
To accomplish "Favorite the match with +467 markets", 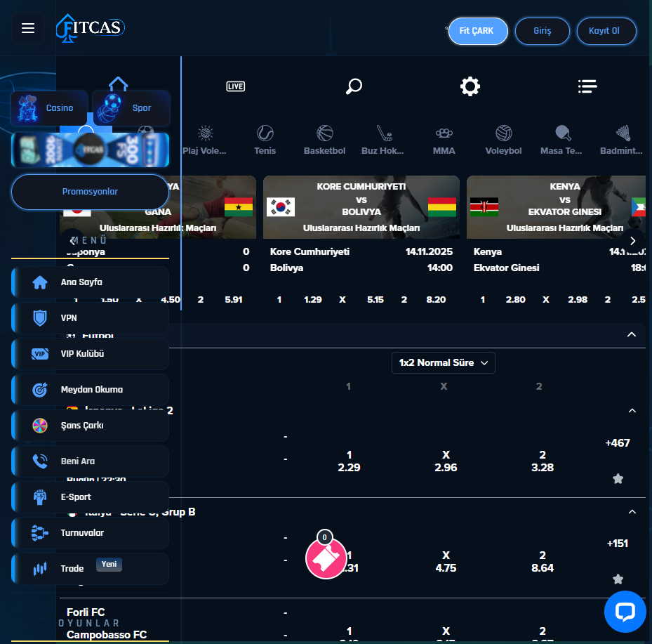I will 618,479.
